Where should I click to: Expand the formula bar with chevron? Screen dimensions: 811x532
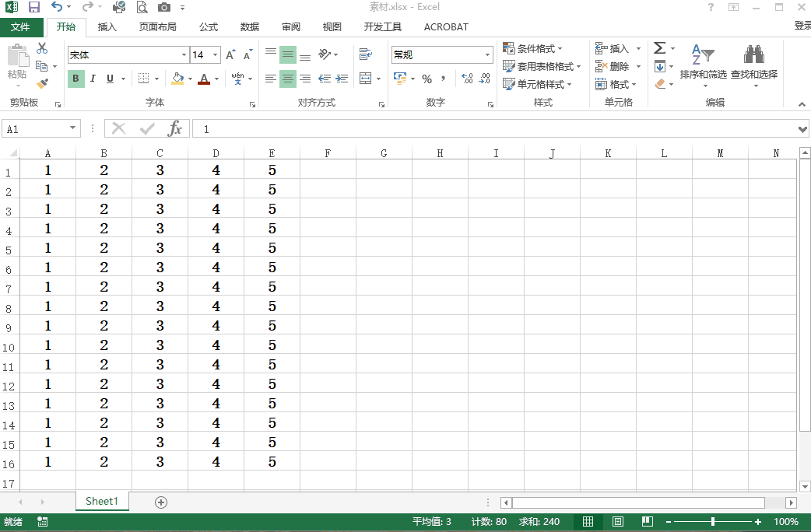click(802, 129)
